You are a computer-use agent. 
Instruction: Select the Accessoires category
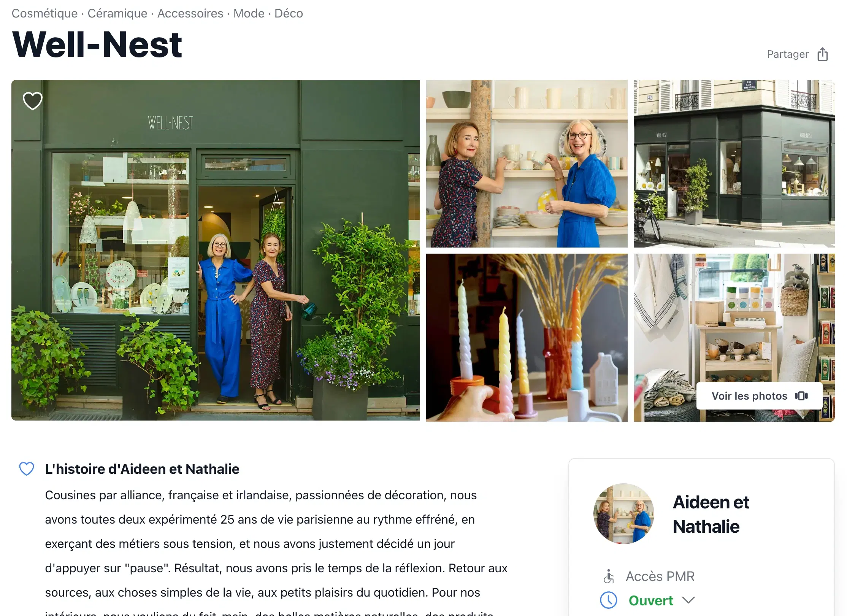pos(190,13)
